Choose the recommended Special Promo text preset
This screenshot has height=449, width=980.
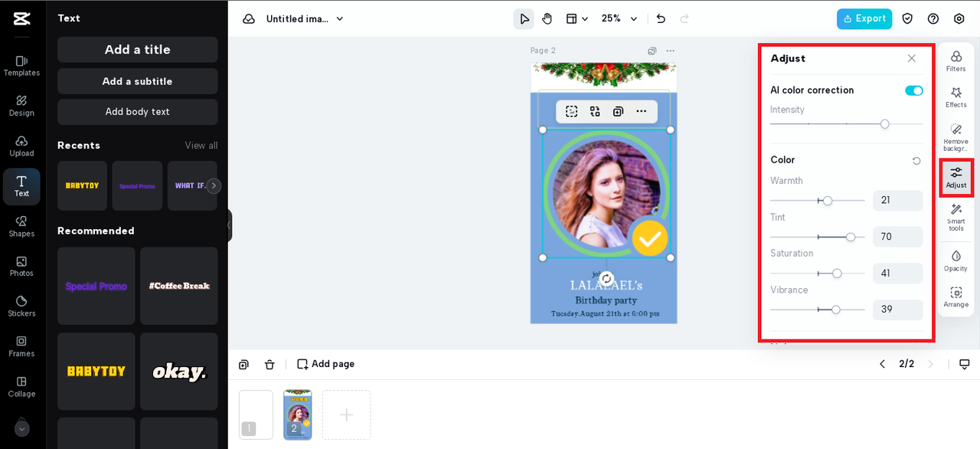click(x=96, y=286)
